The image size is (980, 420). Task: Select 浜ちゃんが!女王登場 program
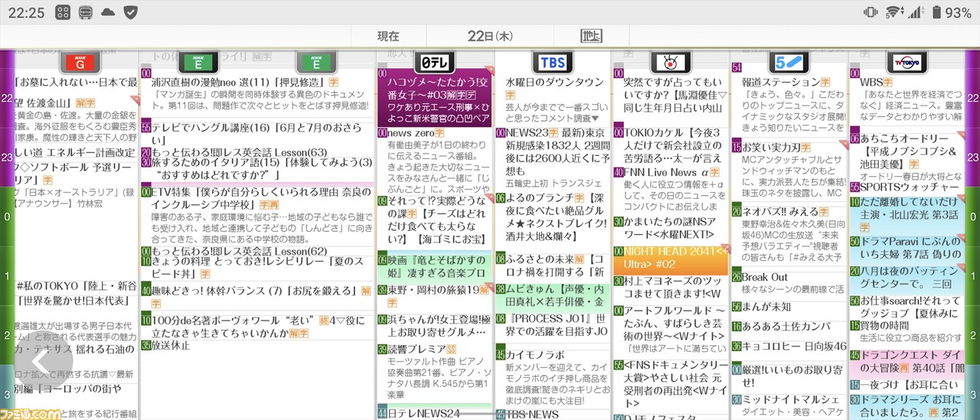pyautogui.click(x=435, y=326)
